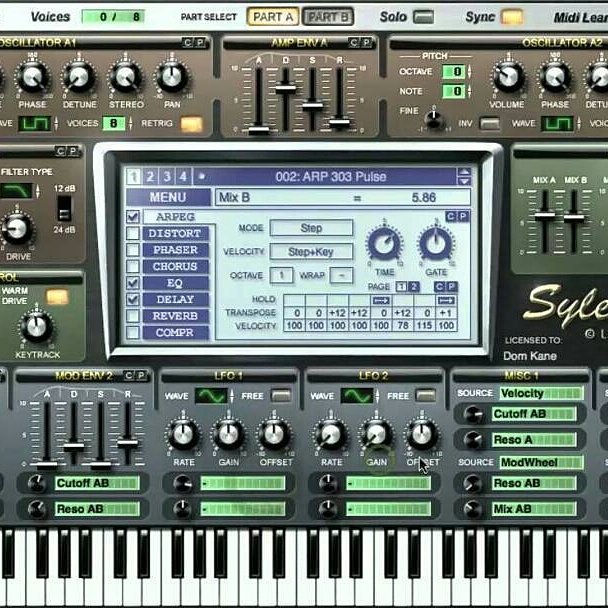Screen dimensions: 608x608
Task: Paste the arpeggiator page steps with P
Action: click(x=452, y=287)
